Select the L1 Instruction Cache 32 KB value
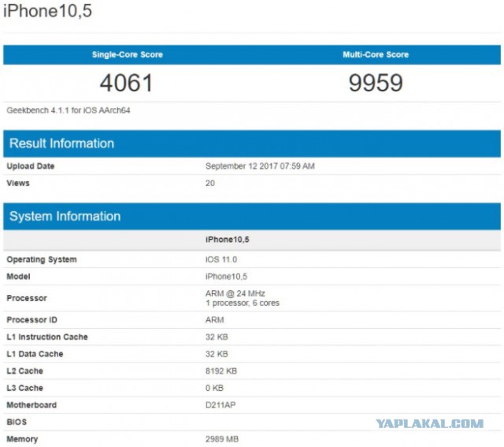This screenshot has height=447, width=504. point(217,337)
